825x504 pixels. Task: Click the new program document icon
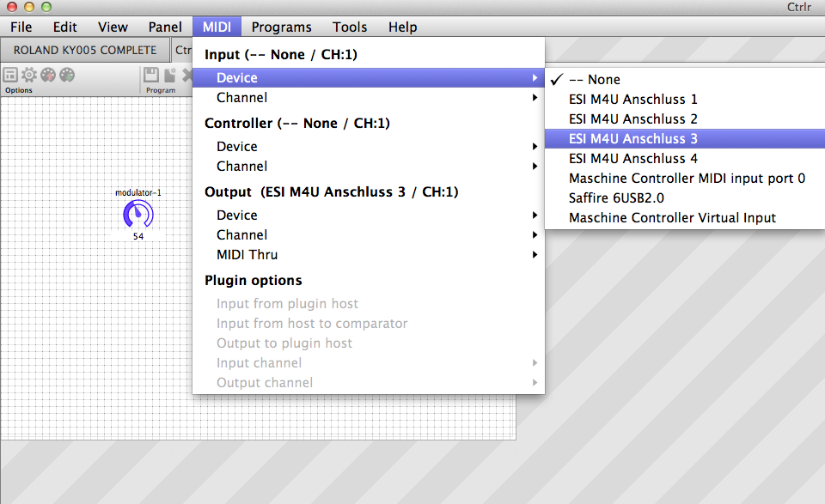click(x=169, y=76)
